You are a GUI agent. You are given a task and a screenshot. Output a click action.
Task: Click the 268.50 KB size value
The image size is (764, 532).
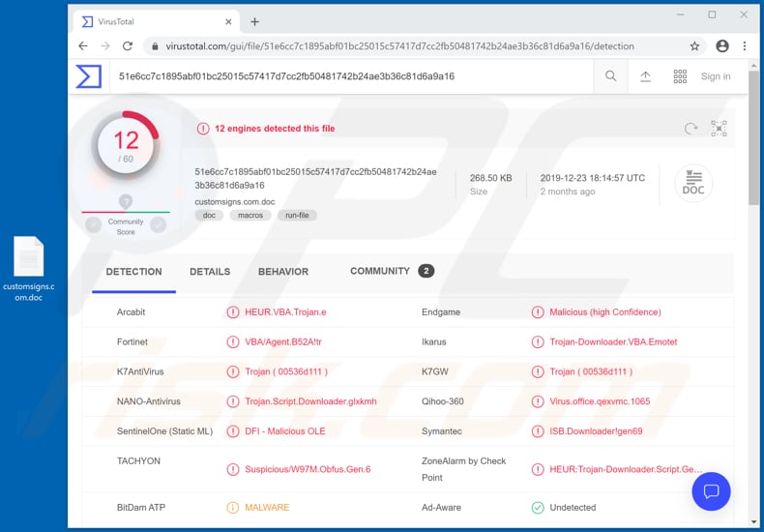point(490,178)
